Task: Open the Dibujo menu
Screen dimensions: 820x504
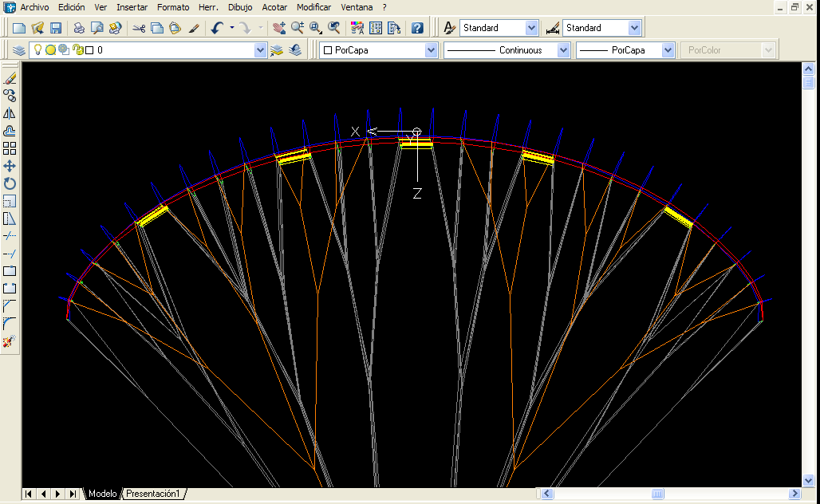Action: (x=240, y=7)
